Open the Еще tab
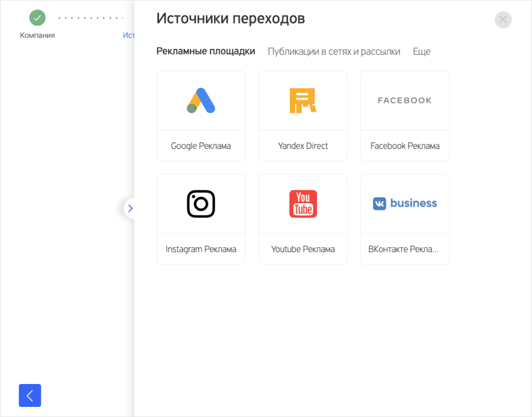 (421, 52)
